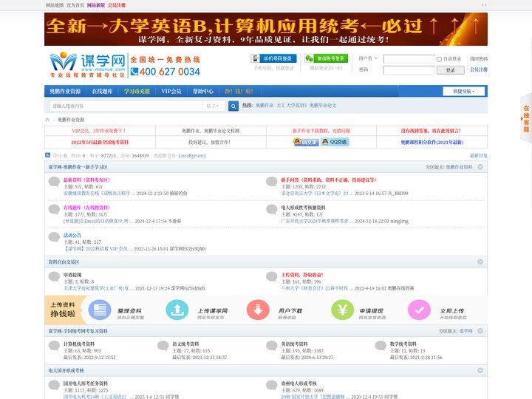The width and height of the screenshot is (532, 399).
Task: Collapse the 谋学网-奥鹏作业→新手学习区 section
Action: coord(480,167)
